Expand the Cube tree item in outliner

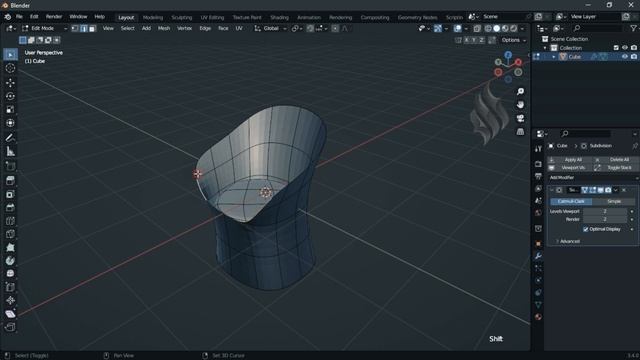coord(553,57)
